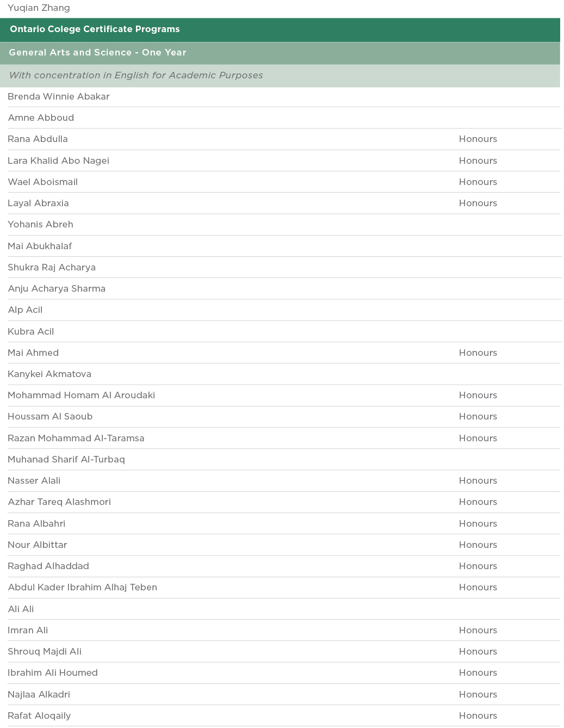Viewport: 564px width, 728px height.
Task: Click the name Abdul Kader Ibrahim Alhaj Teben
Action: [x=82, y=588]
